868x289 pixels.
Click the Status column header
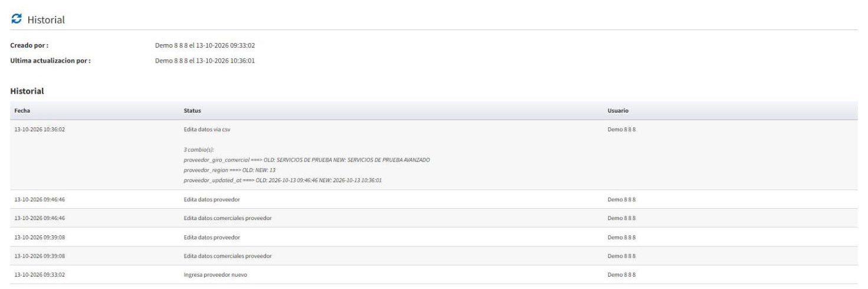pyautogui.click(x=192, y=111)
